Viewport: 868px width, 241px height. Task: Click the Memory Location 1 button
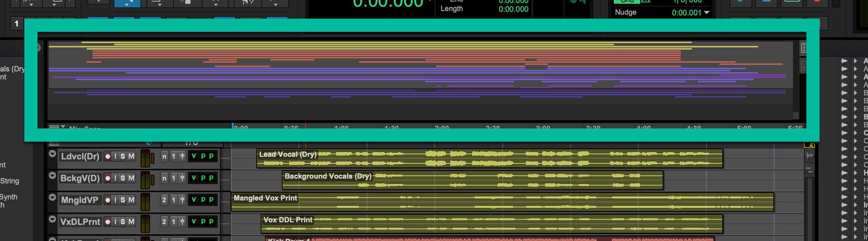pyautogui.click(x=17, y=23)
